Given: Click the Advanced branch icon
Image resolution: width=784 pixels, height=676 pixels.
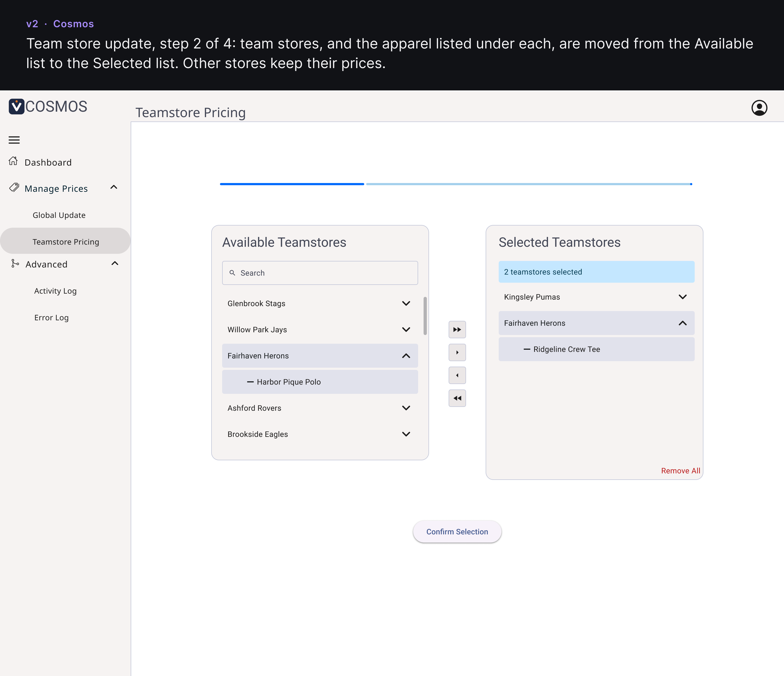Looking at the screenshot, I should pos(15,263).
